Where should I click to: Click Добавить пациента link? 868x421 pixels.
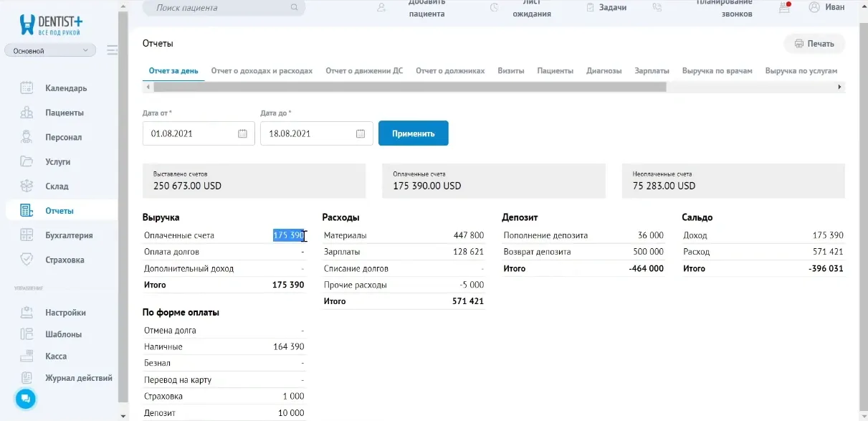point(426,8)
